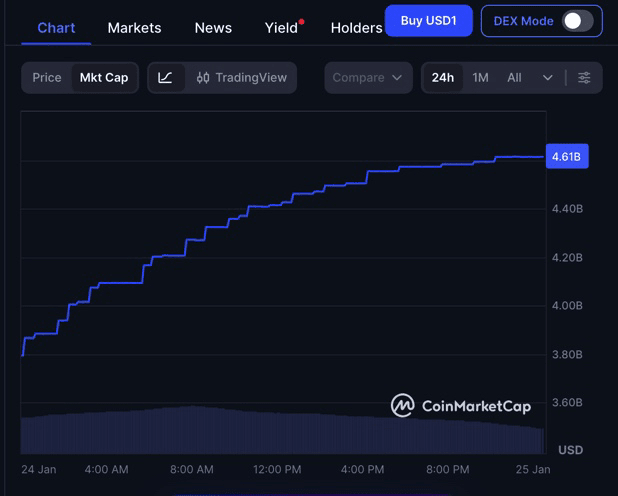Open the Yield tab
This screenshot has width=618, height=496.
pyautogui.click(x=282, y=28)
